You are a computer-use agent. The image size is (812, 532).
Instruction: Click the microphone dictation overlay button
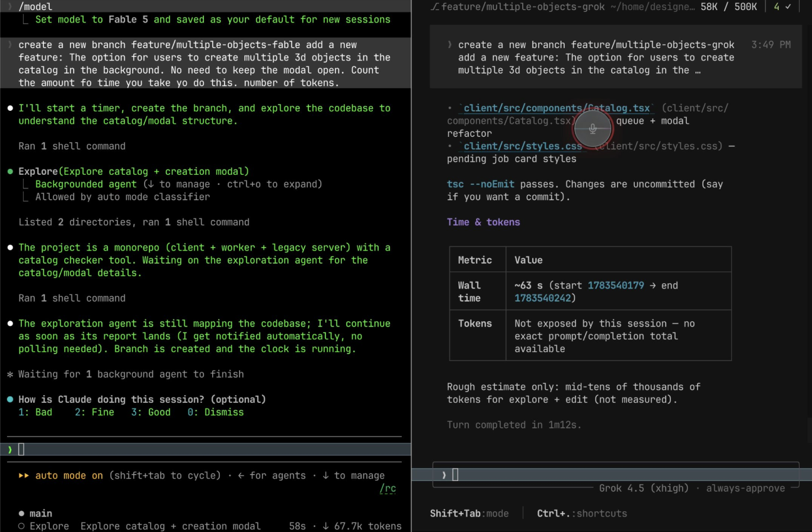click(x=592, y=129)
